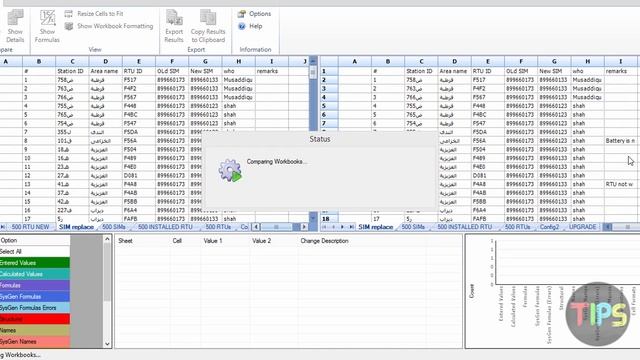
Task: Open left 500 INSTALLED RTU tab
Action: coord(164,227)
